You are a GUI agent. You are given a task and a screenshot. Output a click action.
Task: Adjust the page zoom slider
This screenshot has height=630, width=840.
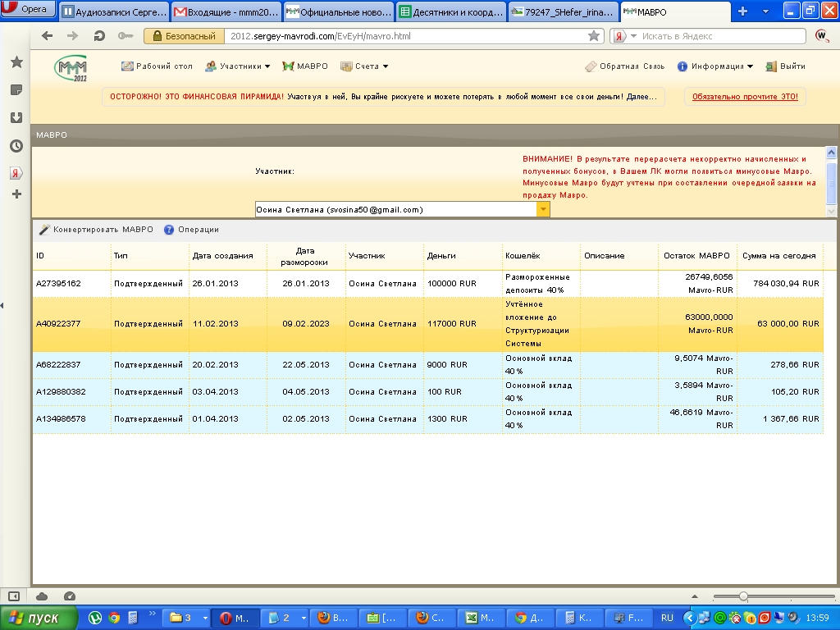pyautogui.click(x=743, y=596)
